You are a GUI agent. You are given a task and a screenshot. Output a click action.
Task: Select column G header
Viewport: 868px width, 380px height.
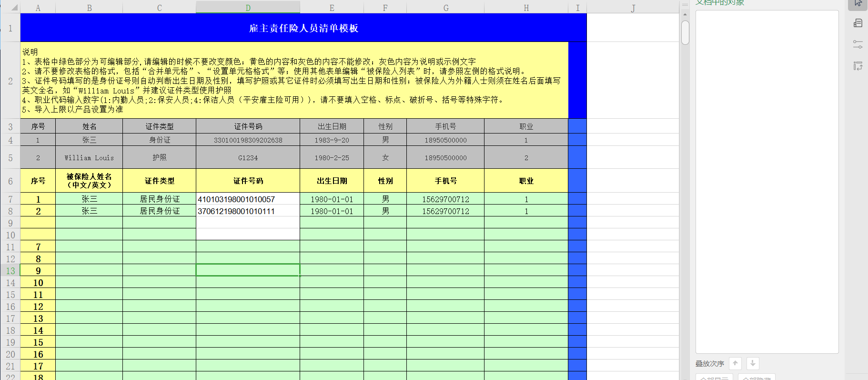(x=445, y=8)
